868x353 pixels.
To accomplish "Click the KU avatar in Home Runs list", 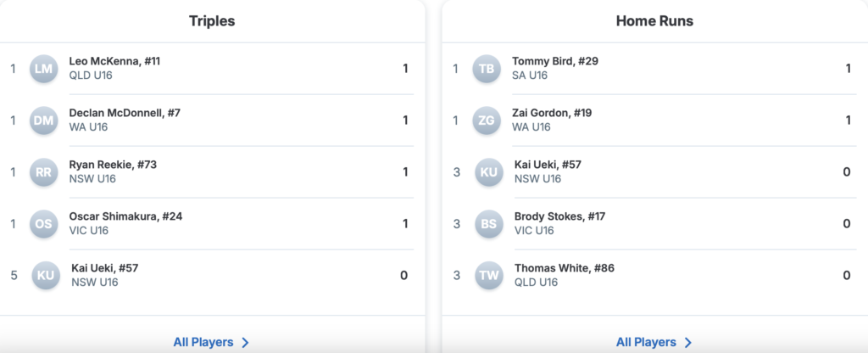I will pos(489,172).
